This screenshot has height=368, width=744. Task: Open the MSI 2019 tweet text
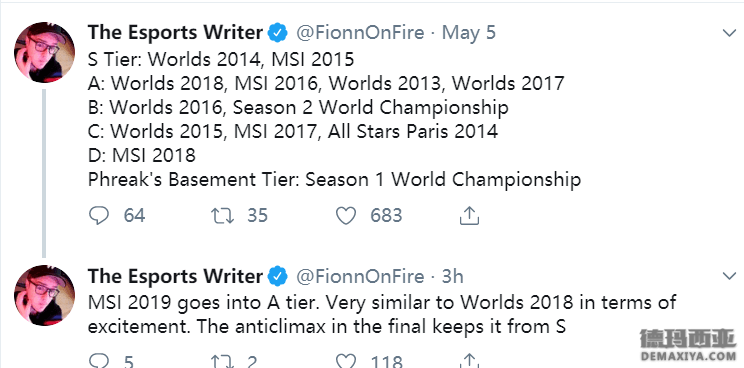382,314
